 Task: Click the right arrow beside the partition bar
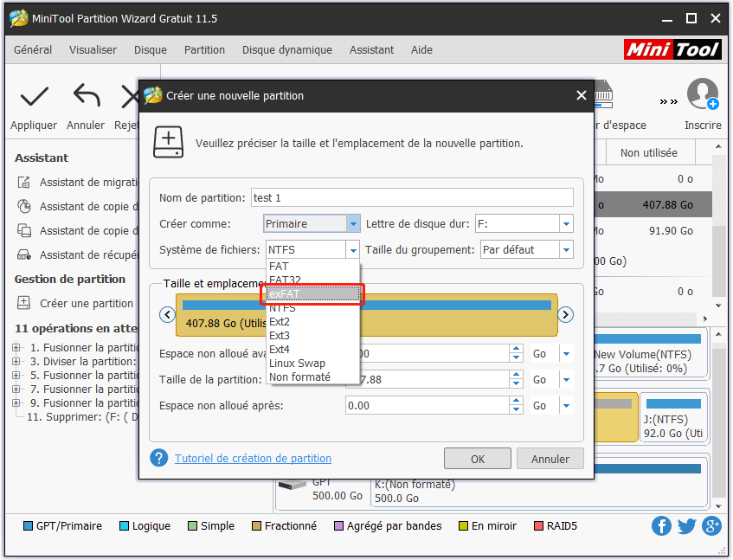point(566,314)
